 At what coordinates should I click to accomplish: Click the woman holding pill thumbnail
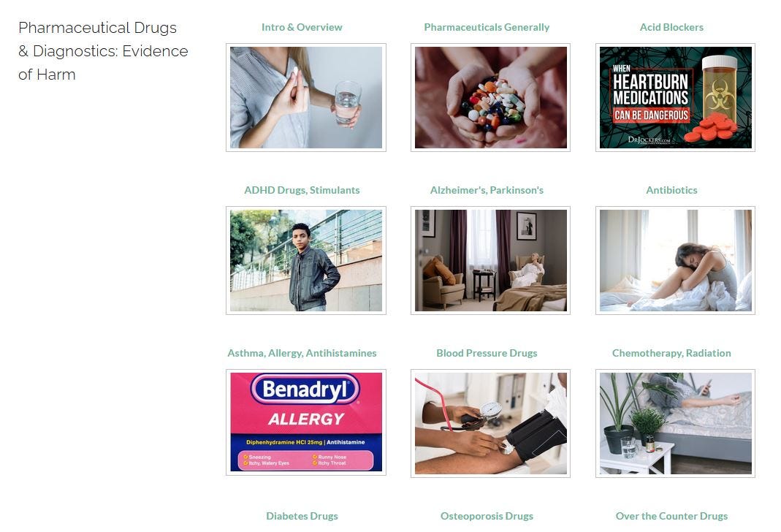pyautogui.click(x=306, y=98)
